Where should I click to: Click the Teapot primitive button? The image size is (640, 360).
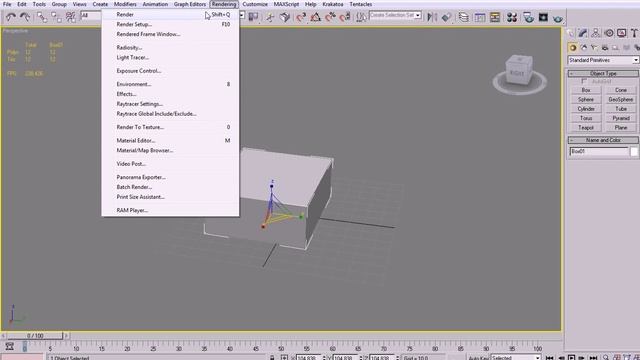(x=586, y=127)
